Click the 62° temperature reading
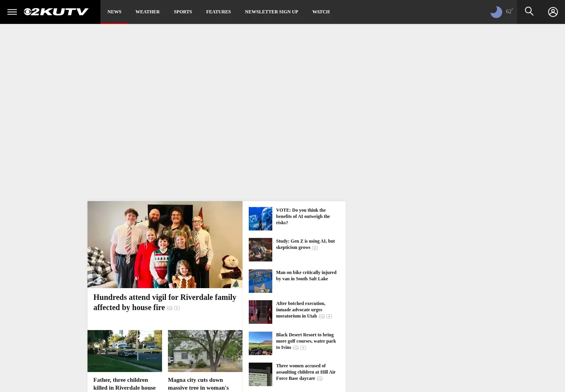 [509, 11]
